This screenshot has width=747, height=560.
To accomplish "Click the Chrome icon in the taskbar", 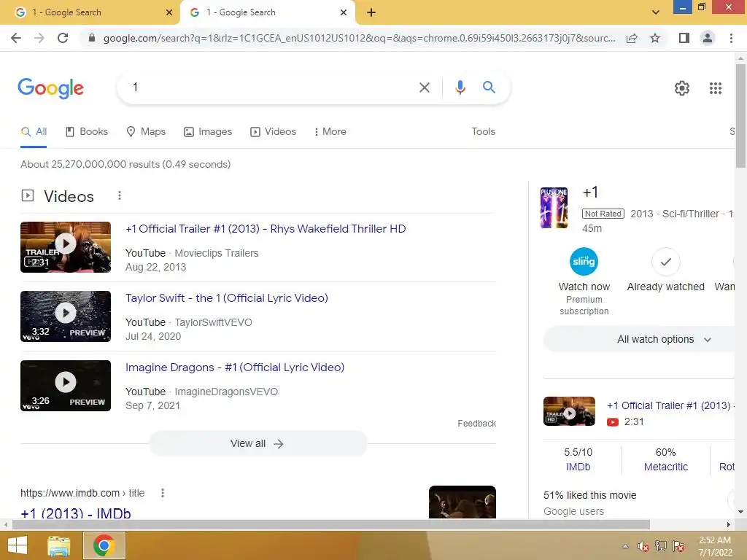I will pyautogui.click(x=104, y=545).
